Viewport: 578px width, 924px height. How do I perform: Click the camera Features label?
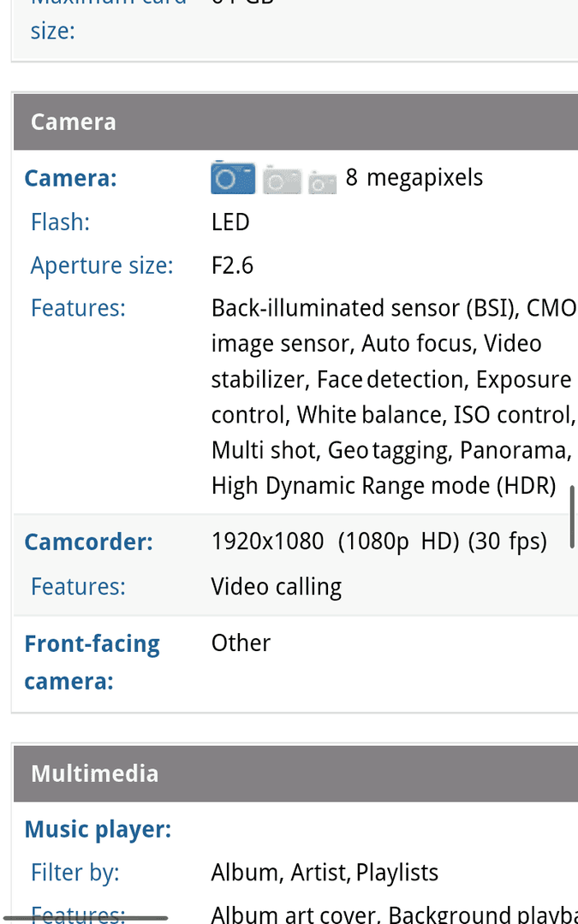78,308
